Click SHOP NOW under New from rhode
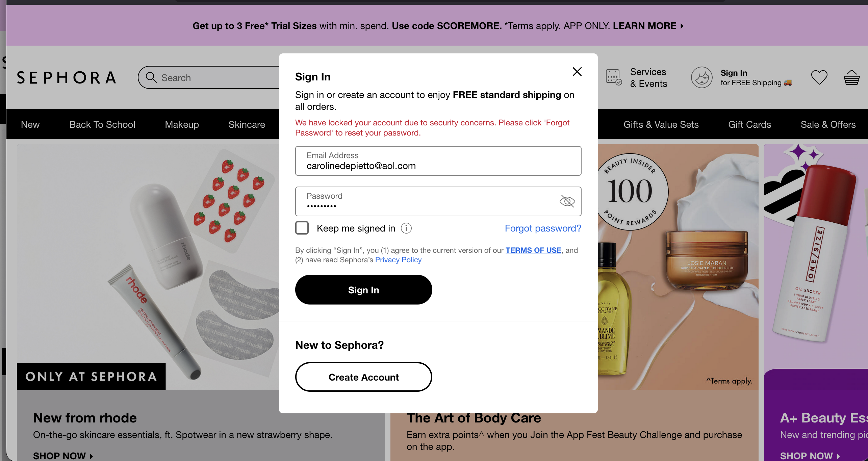 (x=63, y=456)
